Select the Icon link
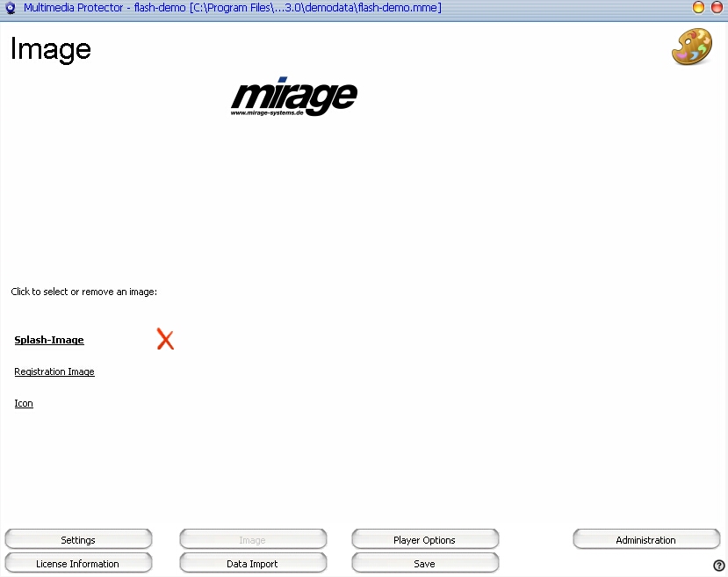 coord(24,403)
